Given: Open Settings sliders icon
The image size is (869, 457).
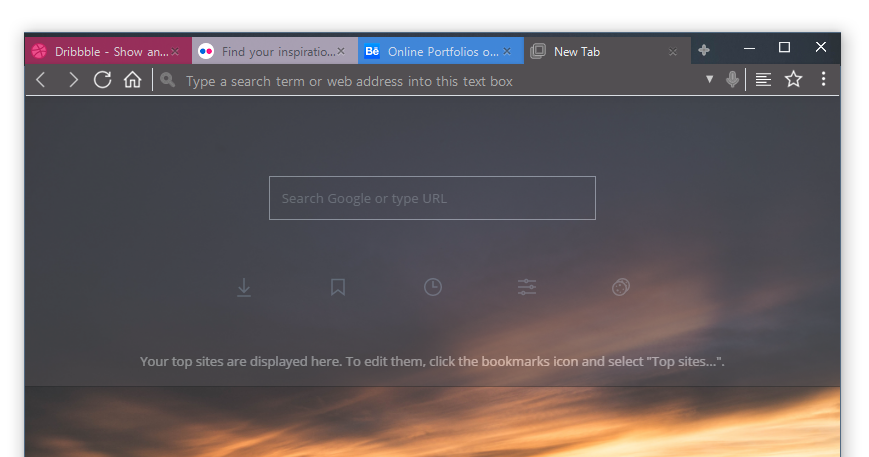Looking at the screenshot, I should [526, 287].
